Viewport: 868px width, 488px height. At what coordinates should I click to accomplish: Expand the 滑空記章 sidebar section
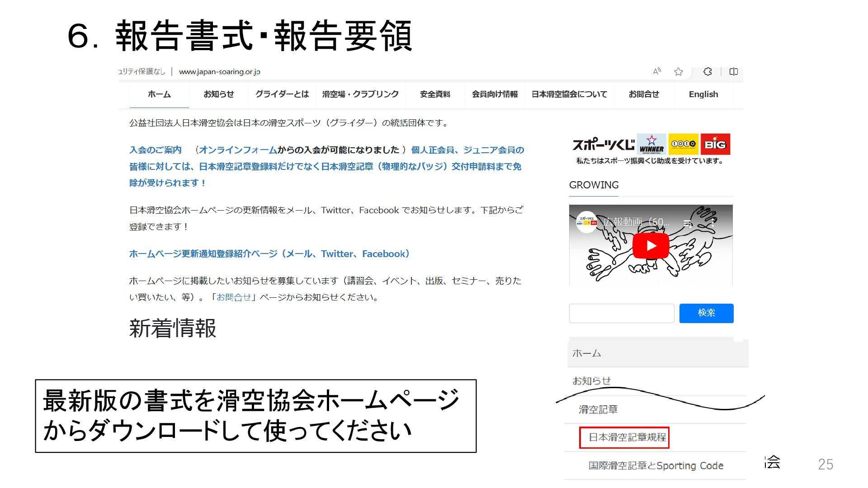pyautogui.click(x=598, y=409)
